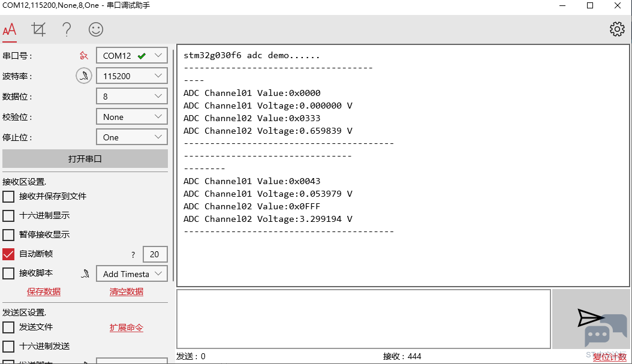
Task: Click the question mark next to 自动断帧
Action: point(133,255)
